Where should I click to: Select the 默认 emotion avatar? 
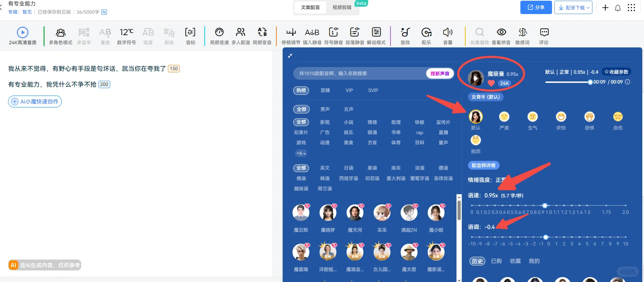click(x=476, y=117)
